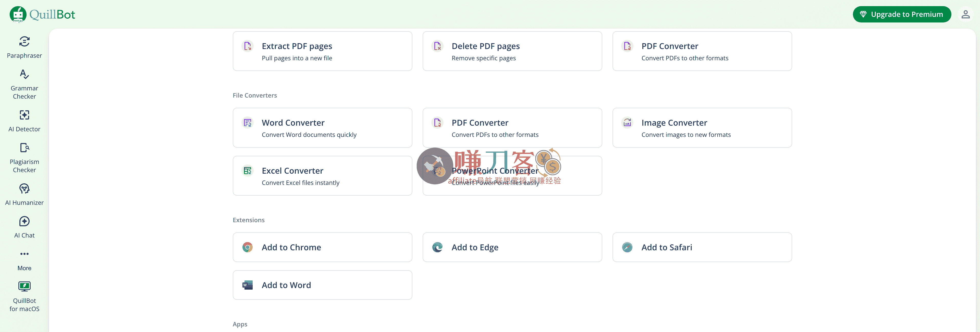The height and width of the screenshot is (332, 980).
Task: Select the Excel Converter card
Action: point(322,176)
